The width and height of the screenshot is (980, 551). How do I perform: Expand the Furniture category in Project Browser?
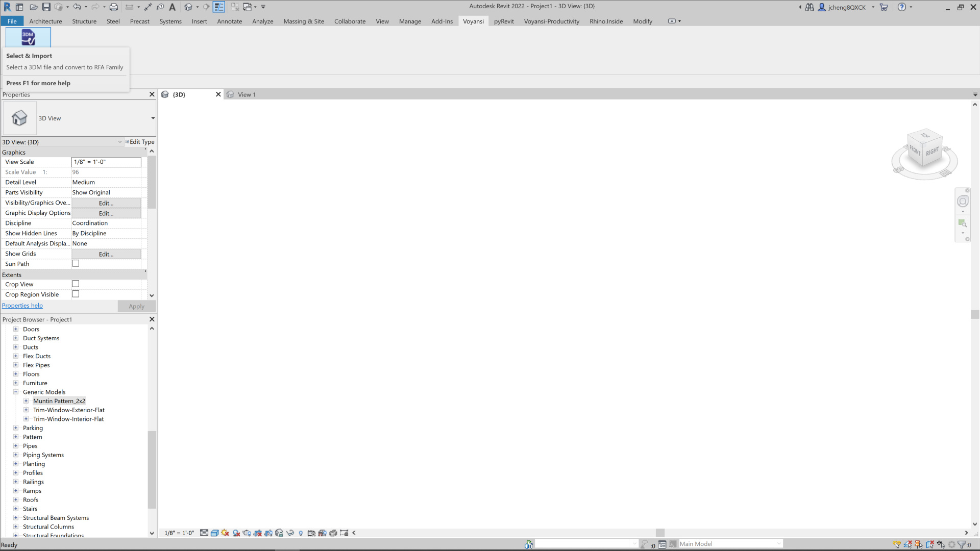point(16,383)
